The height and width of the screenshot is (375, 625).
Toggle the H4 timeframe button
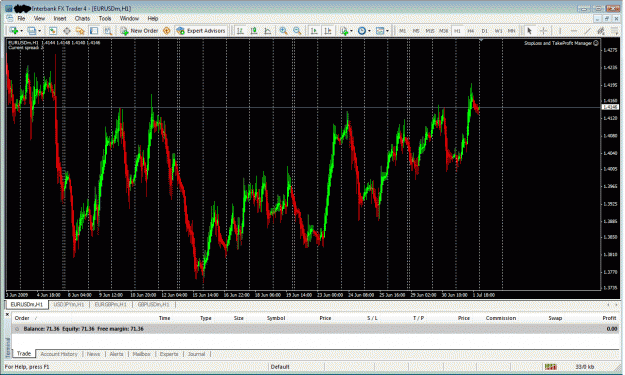pos(471,31)
